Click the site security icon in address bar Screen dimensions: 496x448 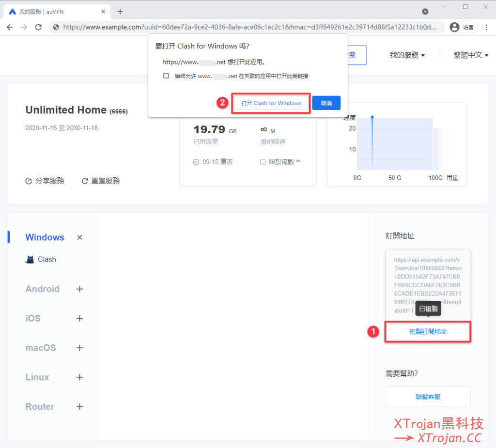pyautogui.click(x=56, y=28)
